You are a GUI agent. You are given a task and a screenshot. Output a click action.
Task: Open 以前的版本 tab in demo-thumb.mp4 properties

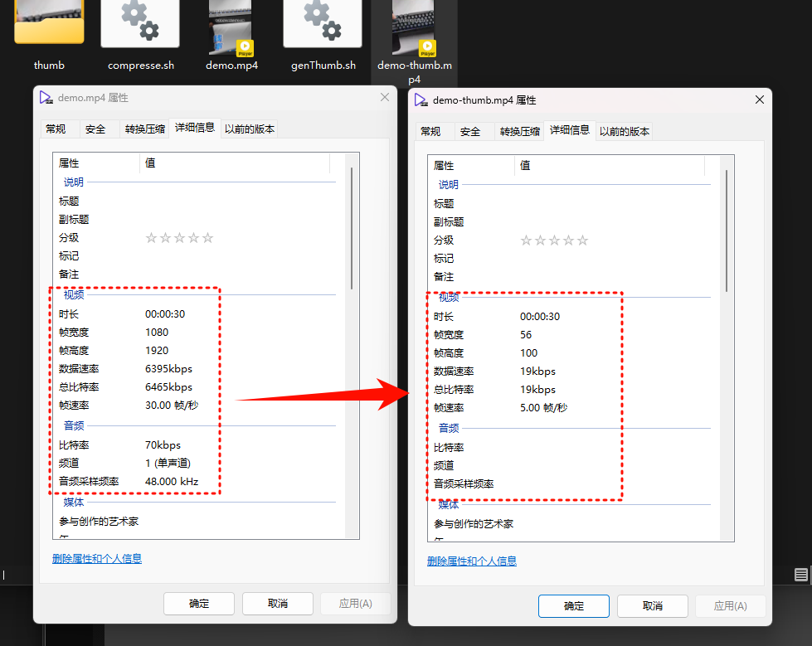click(x=624, y=132)
